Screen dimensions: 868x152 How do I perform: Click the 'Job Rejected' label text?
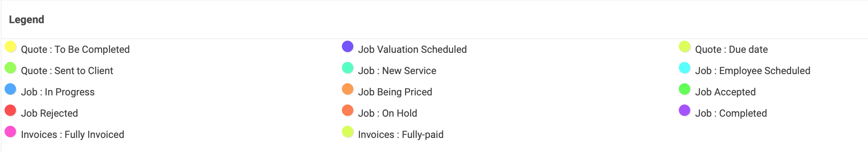tap(49, 113)
